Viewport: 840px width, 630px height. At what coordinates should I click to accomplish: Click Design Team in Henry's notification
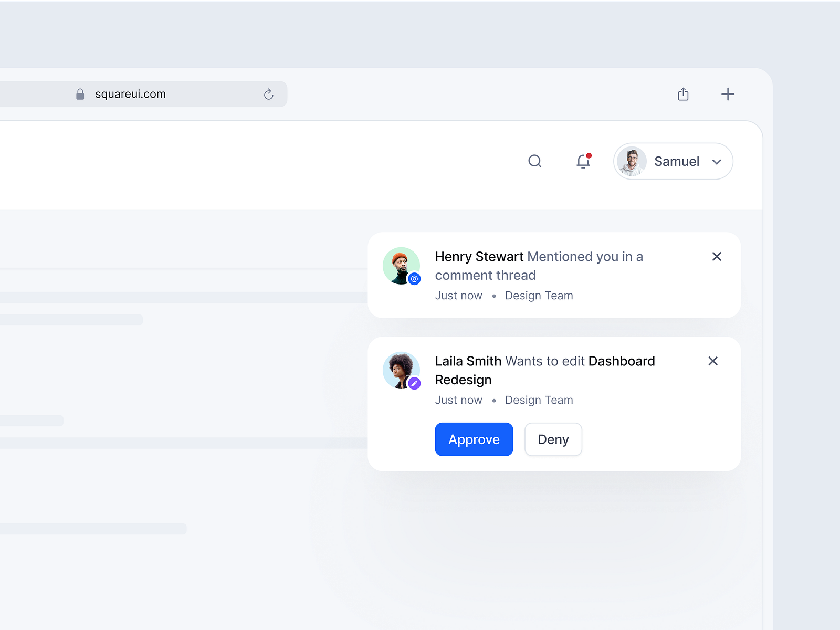coord(539,295)
